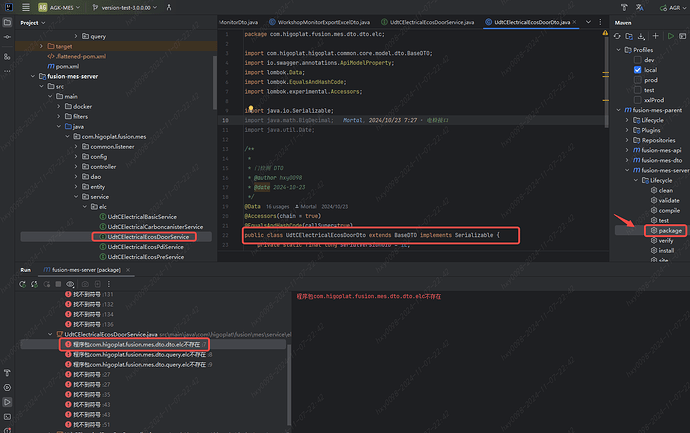Enable the dev Maven profile checkbox

pyautogui.click(x=638, y=60)
